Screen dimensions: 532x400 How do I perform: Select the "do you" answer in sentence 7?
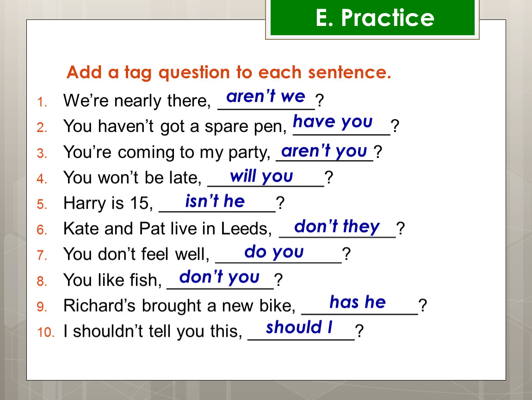pyautogui.click(x=274, y=252)
